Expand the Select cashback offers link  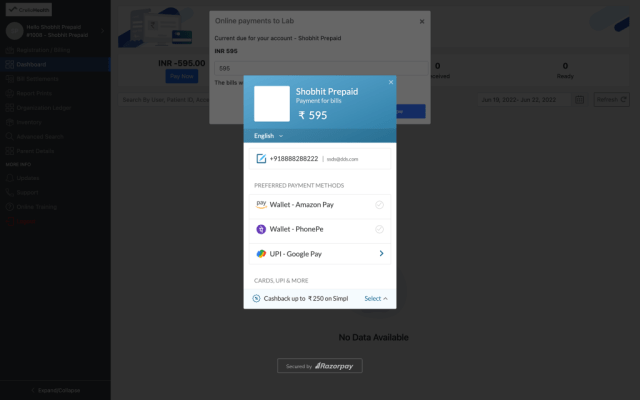click(376, 298)
